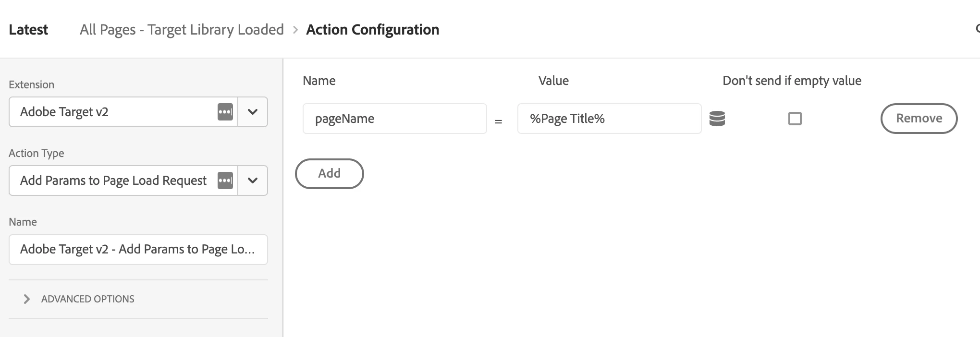
Task: Expand the Advanced Options chevron
Action: coord(27,299)
